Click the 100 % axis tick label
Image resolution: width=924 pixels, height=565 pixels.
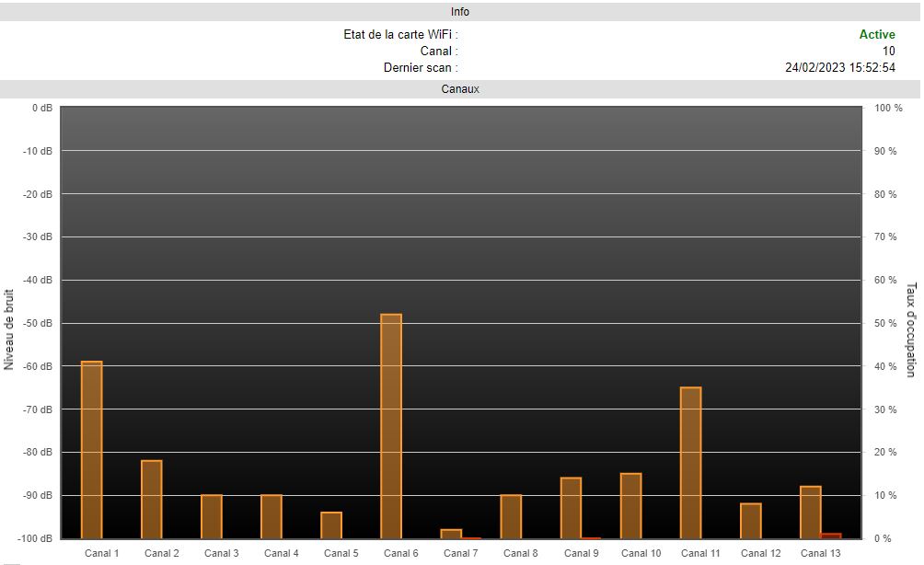point(888,108)
